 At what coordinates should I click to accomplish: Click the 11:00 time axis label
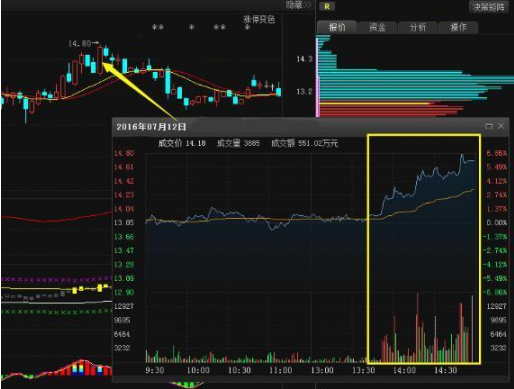pyautogui.click(x=281, y=370)
